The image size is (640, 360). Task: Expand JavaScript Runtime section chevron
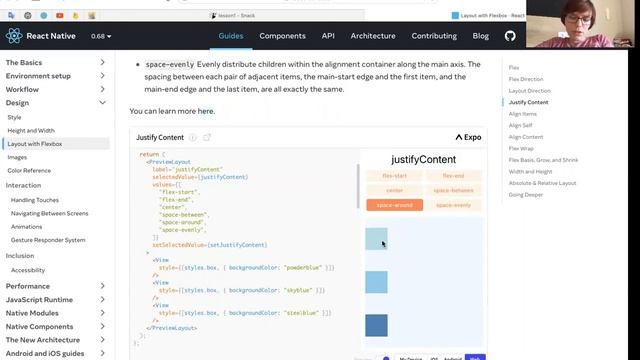point(102,300)
